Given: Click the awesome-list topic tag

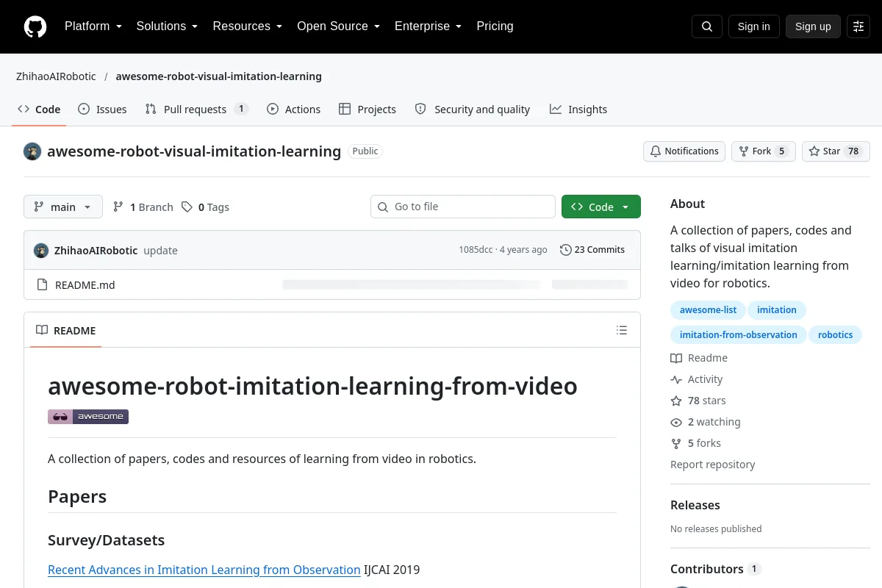Looking at the screenshot, I should point(708,310).
